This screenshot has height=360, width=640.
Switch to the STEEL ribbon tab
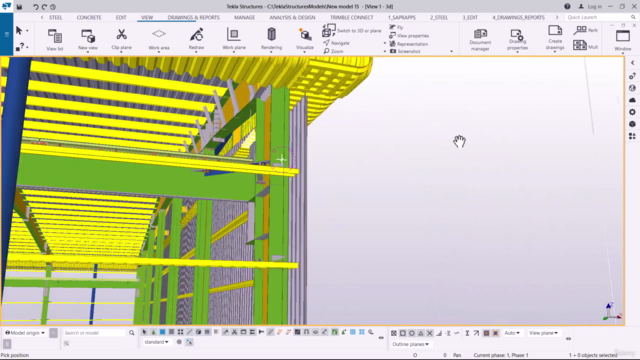pos(56,18)
